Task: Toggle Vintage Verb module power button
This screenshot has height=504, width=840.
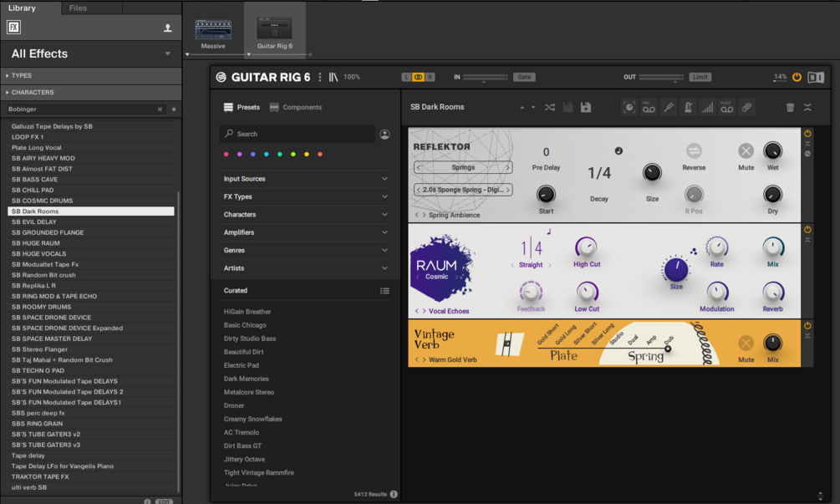Action: (x=807, y=325)
